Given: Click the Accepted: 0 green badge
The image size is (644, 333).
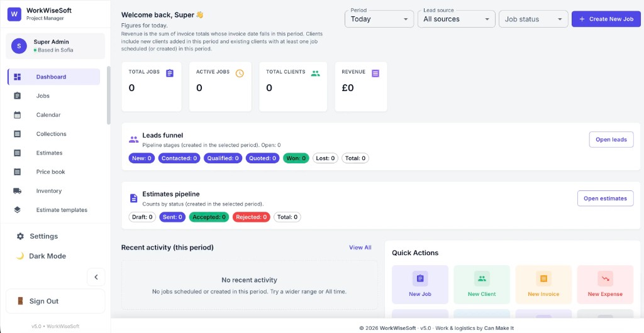Looking at the screenshot, I should tap(209, 217).
